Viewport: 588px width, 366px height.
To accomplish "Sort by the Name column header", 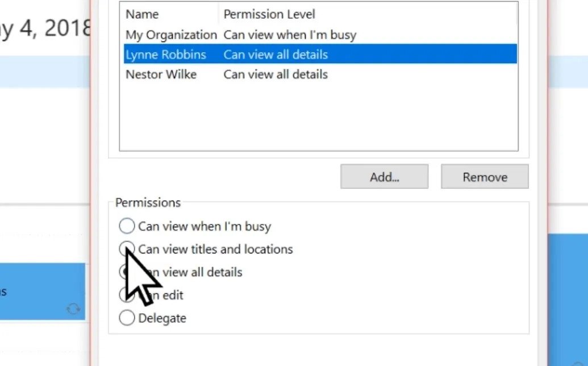I will 142,14.
